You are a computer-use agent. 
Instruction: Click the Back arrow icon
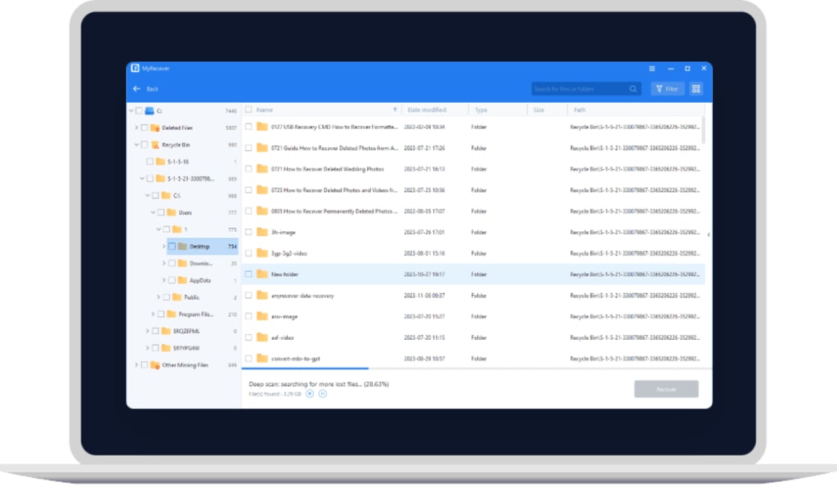[137, 88]
